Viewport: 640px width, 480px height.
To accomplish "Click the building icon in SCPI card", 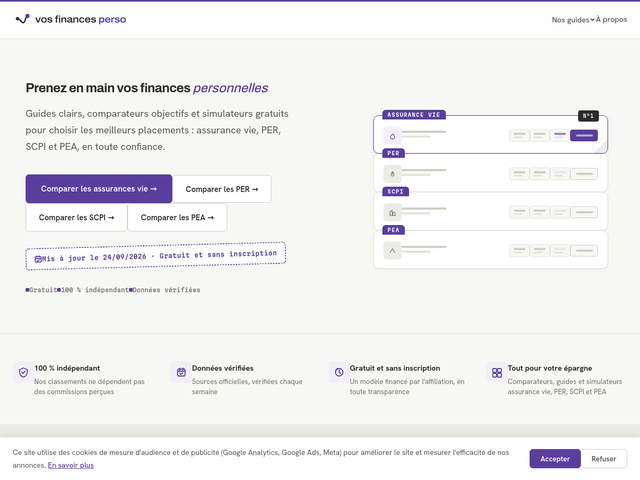I will click(x=392, y=213).
